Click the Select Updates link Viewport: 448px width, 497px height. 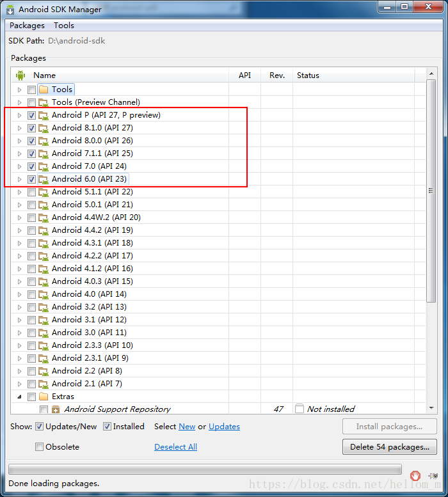click(224, 427)
